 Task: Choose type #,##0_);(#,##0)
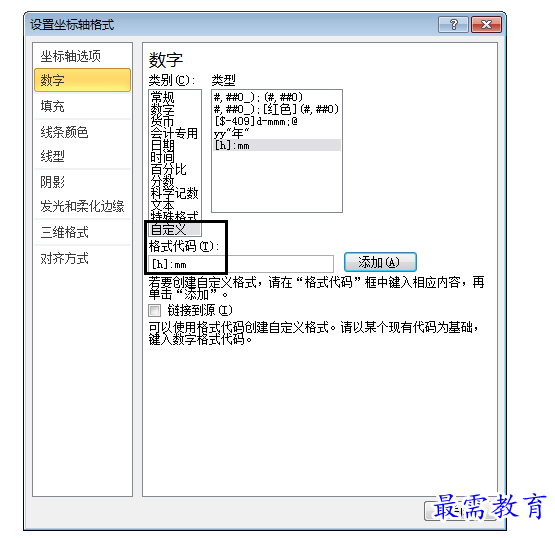click(276, 97)
